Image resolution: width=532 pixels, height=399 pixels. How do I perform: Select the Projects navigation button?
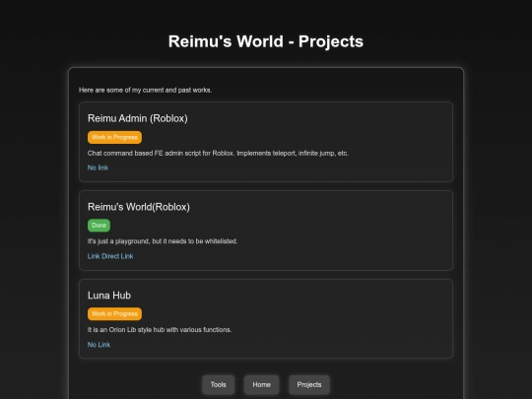(x=309, y=385)
